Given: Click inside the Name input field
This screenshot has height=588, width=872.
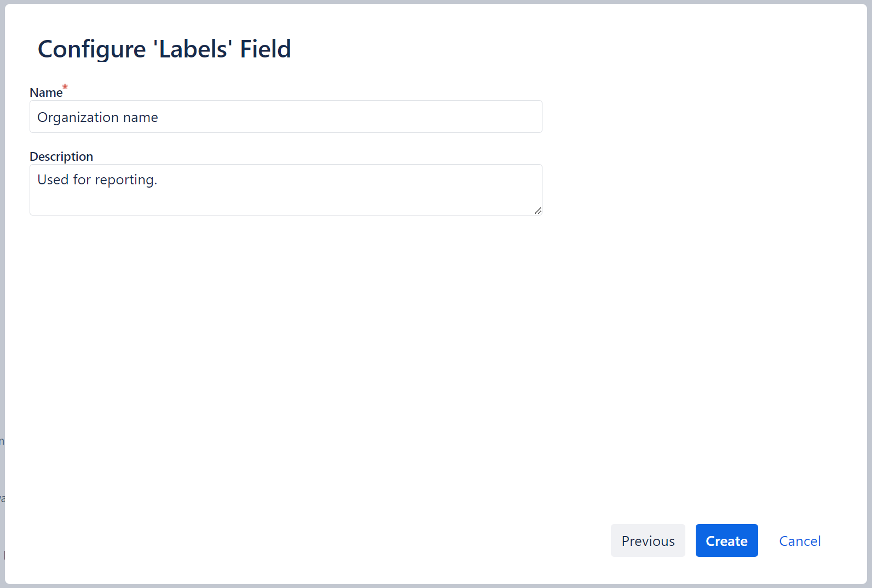Looking at the screenshot, I should click(285, 117).
